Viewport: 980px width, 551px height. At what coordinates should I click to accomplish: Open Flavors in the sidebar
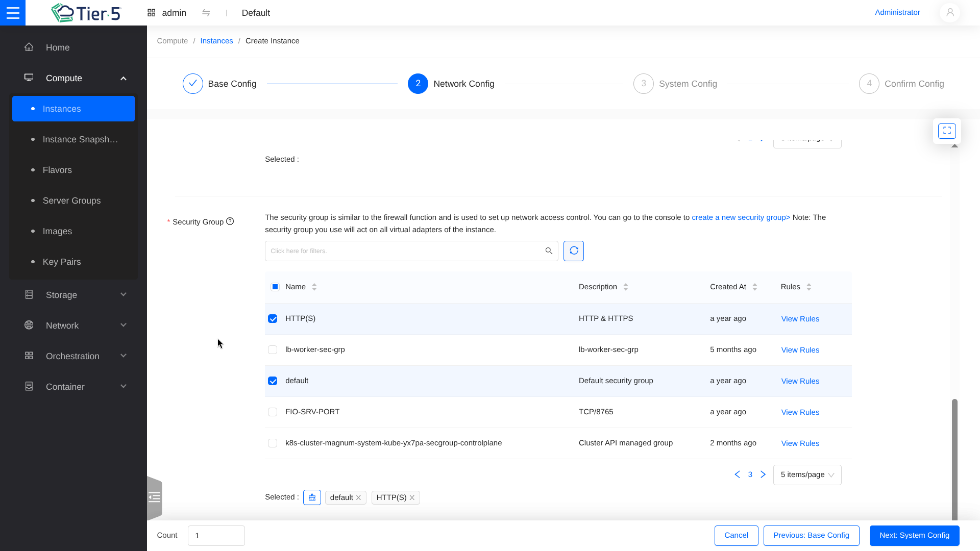click(57, 170)
